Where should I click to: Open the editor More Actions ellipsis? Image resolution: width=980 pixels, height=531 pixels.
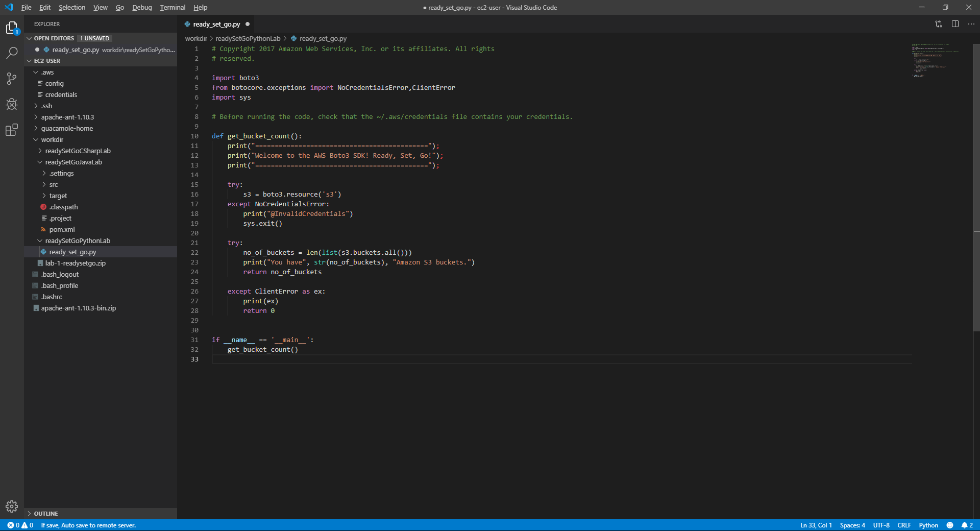pyautogui.click(x=971, y=24)
